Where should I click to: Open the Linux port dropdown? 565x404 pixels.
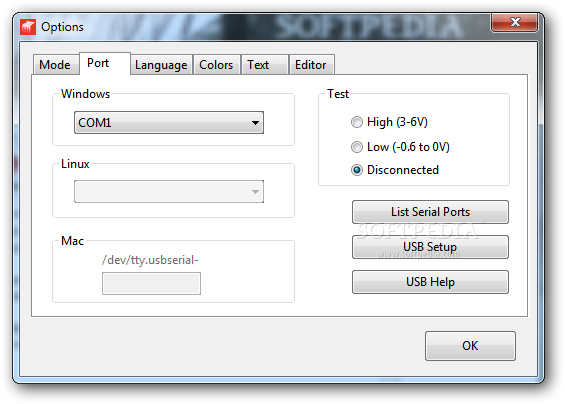pos(169,192)
